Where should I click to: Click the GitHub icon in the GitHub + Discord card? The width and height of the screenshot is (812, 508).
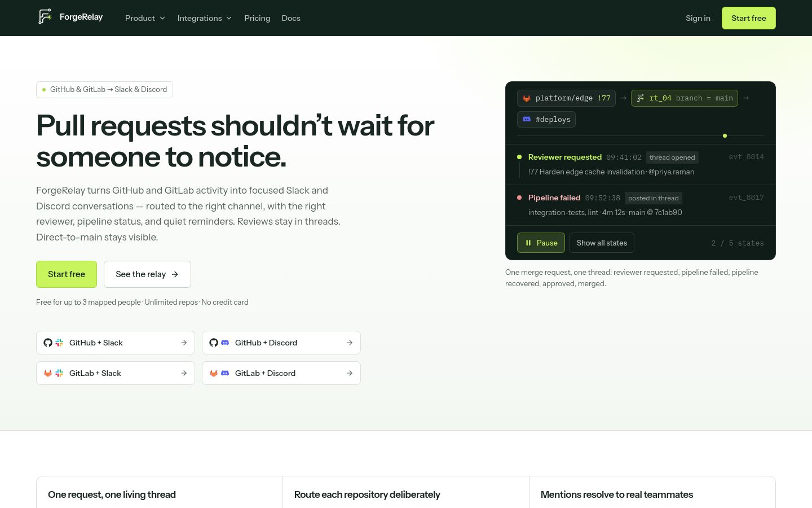(x=214, y=343)
